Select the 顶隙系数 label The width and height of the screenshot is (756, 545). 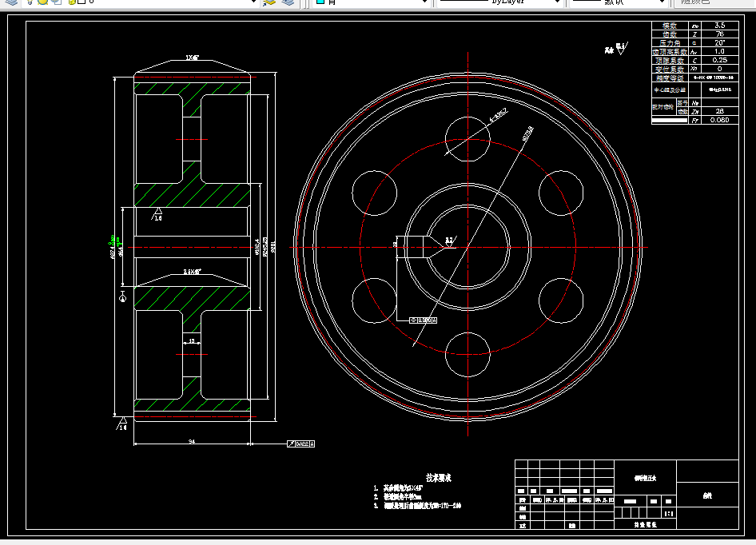tap(670, 60)
